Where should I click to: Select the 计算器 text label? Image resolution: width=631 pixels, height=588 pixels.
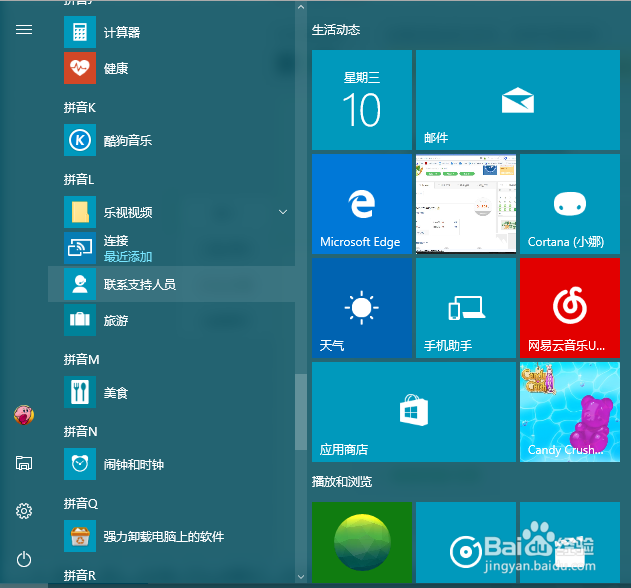click(x=122, y=32)
